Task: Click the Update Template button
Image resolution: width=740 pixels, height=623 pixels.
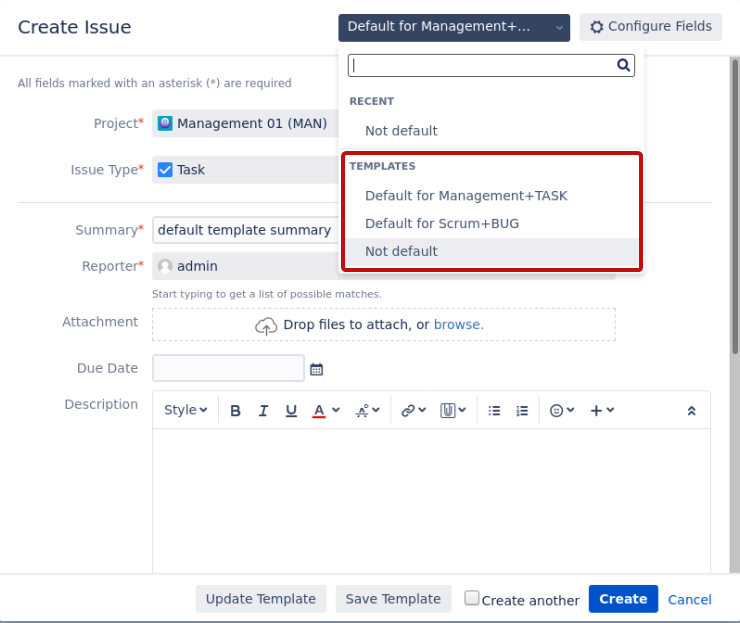Action: pos(260,599)
